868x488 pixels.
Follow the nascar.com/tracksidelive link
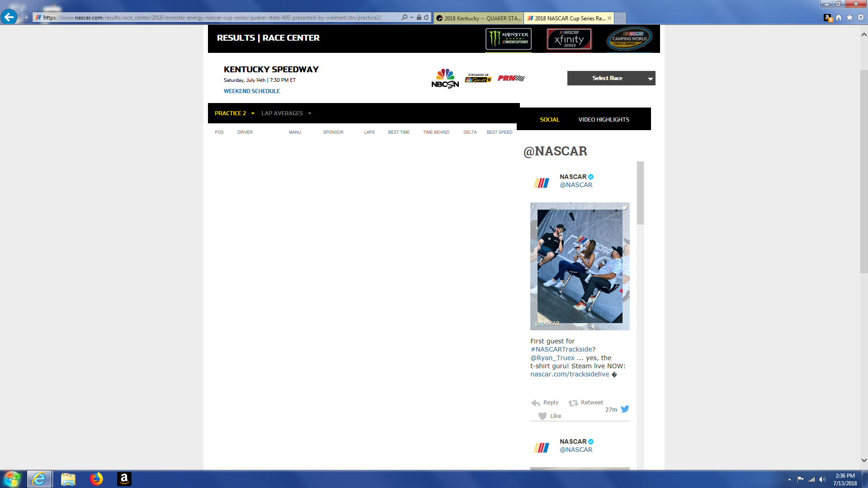click(x=570, y=375)
